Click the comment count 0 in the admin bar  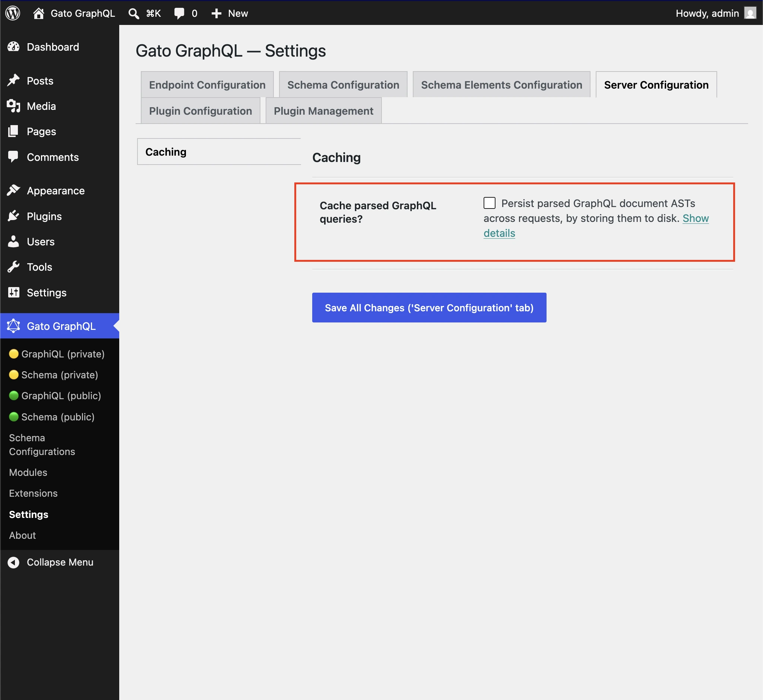click(x=194, y=14)
